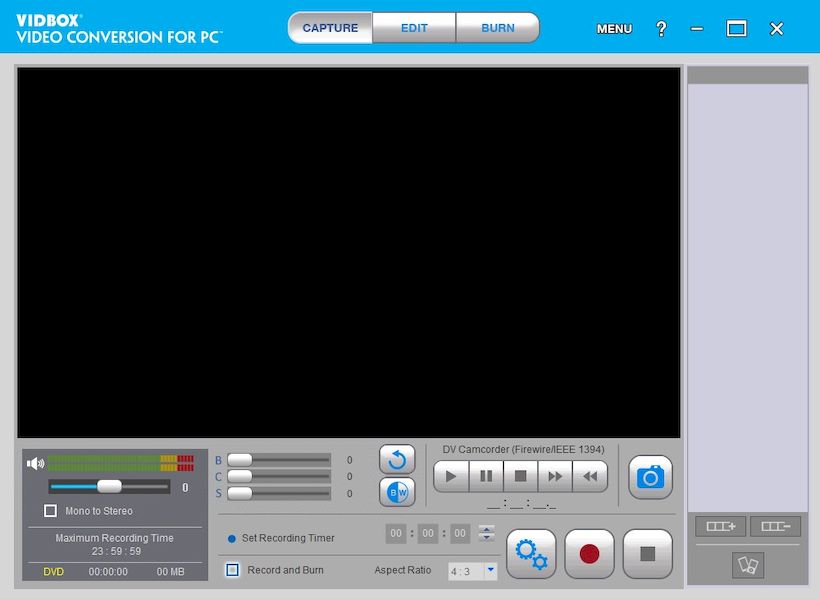Viewport: 820px width, 599px height.
Task: Open Help with the question mark icon
Action: coord(661,29)
